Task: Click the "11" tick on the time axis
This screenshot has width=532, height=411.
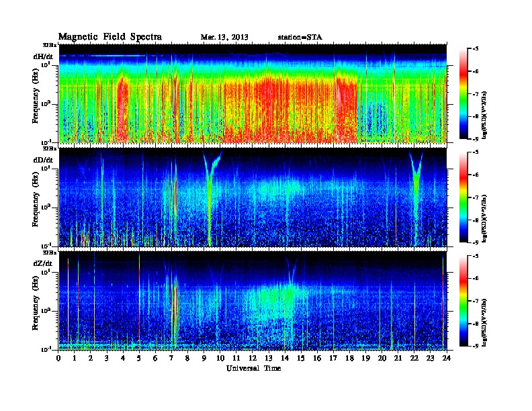Action: point(236,358)
